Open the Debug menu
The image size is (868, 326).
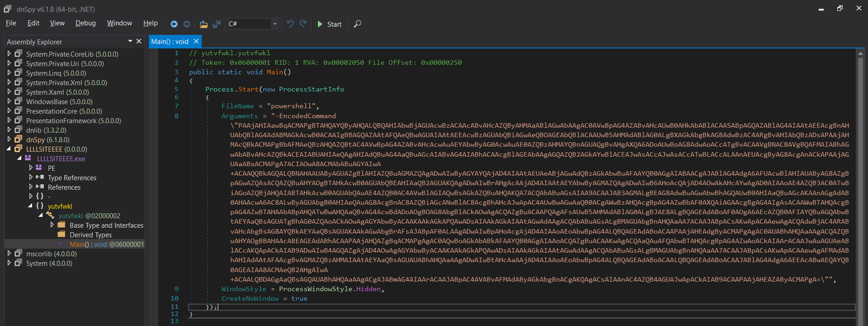point(85,23)
